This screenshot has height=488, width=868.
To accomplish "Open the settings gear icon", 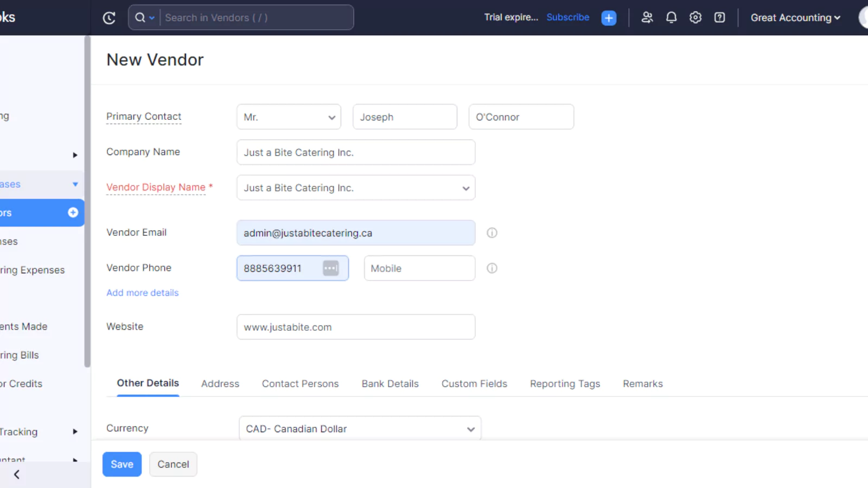I will [695, 17].
